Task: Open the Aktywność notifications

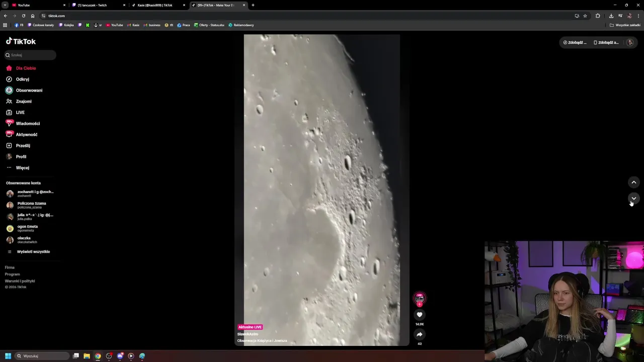Action: click(22, 134)
